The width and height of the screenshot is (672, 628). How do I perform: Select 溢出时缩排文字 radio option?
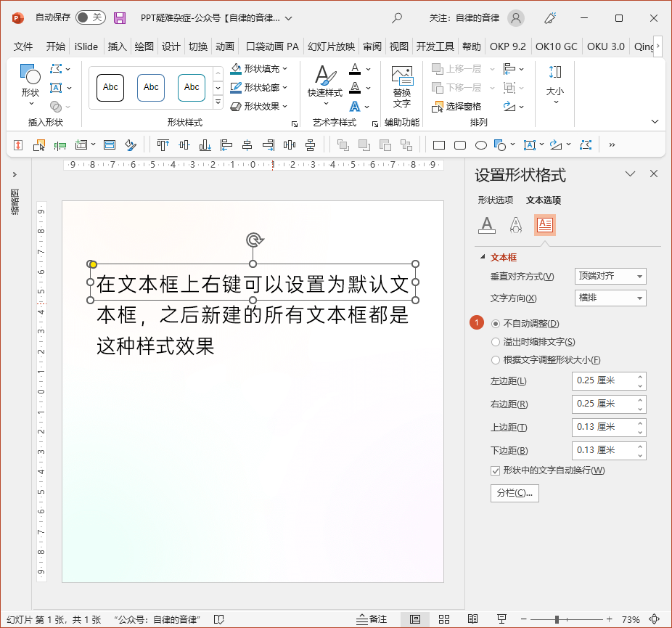pyautogui.click(x=496, y=342)
